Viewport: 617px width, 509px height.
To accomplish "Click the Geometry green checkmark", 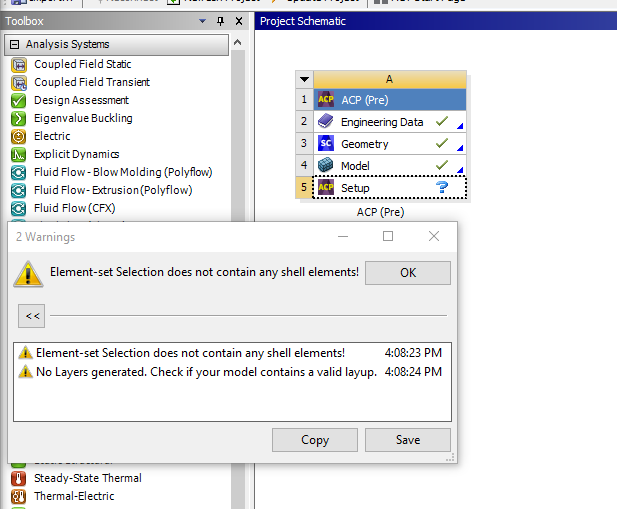I will pyautogui.click(x=442, y=143).
